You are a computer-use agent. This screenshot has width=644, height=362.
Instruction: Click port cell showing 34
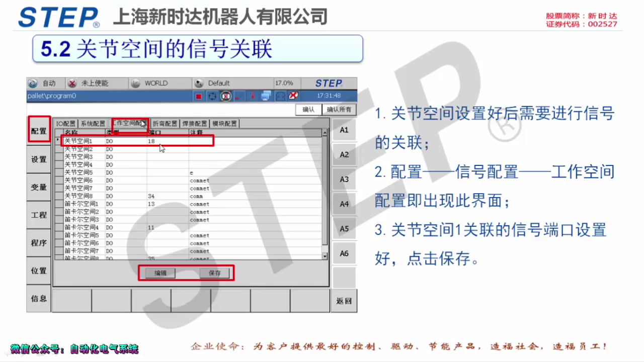point(168,196)
